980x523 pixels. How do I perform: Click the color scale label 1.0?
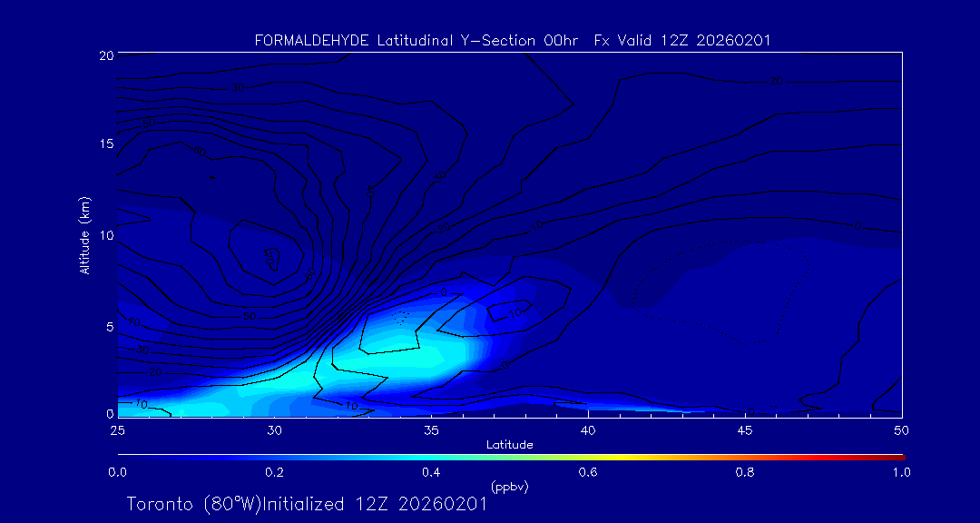(x=901, y=472)
